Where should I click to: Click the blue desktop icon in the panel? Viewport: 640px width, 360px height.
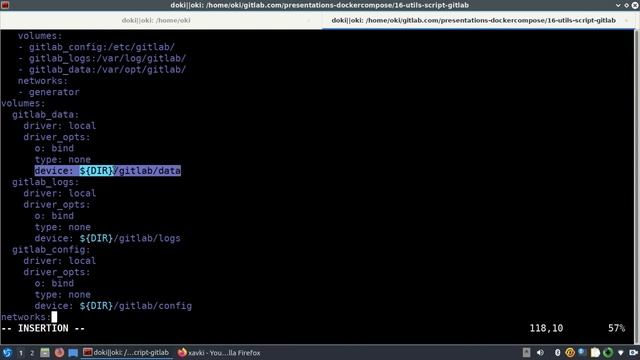(73, 353)
